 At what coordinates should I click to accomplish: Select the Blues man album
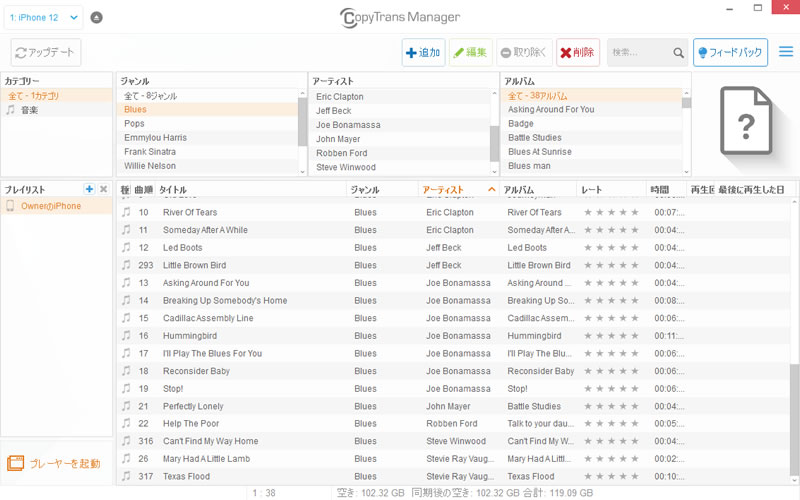click(592, 166)
